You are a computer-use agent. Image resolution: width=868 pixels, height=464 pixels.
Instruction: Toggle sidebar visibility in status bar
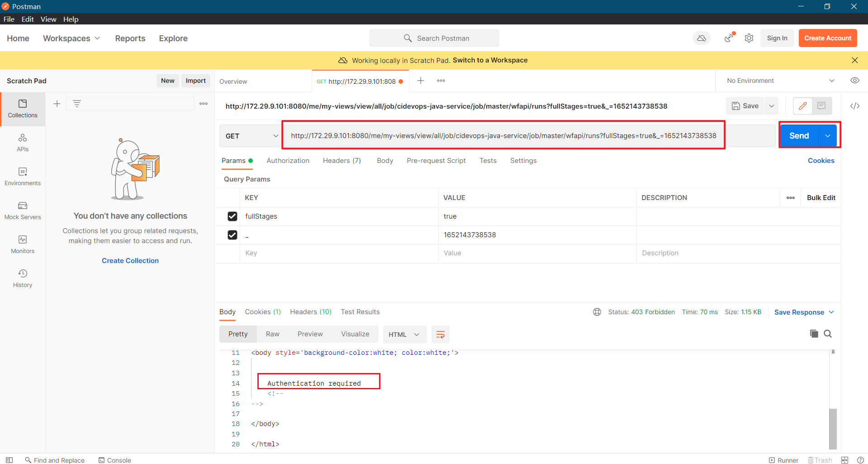(x=9, y=460)
